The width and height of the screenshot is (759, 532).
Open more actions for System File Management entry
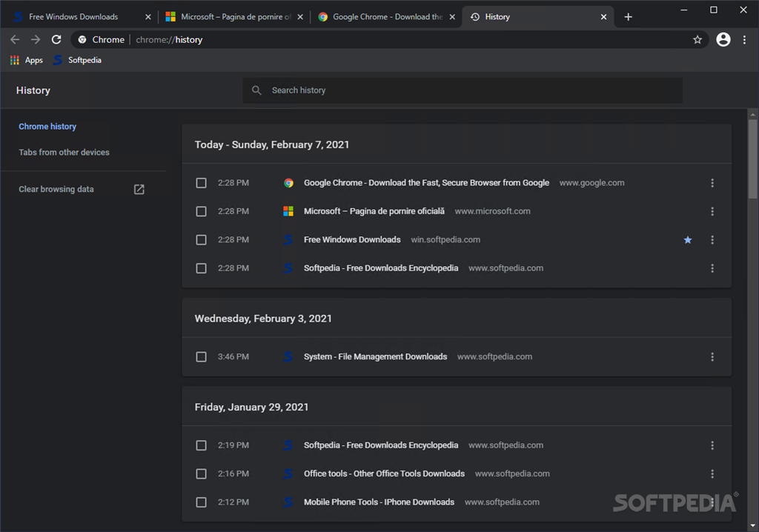click(x=712, y=356)
